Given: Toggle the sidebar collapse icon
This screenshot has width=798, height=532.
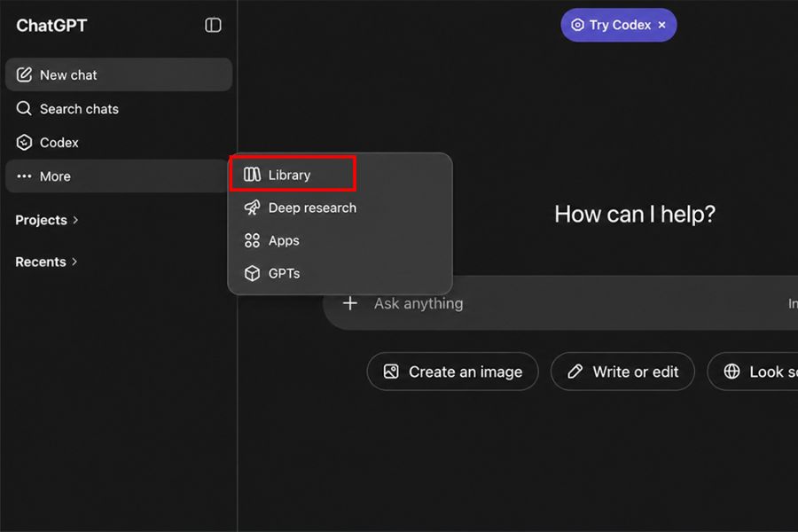Looking at the screenshot, I should [213, 25].
